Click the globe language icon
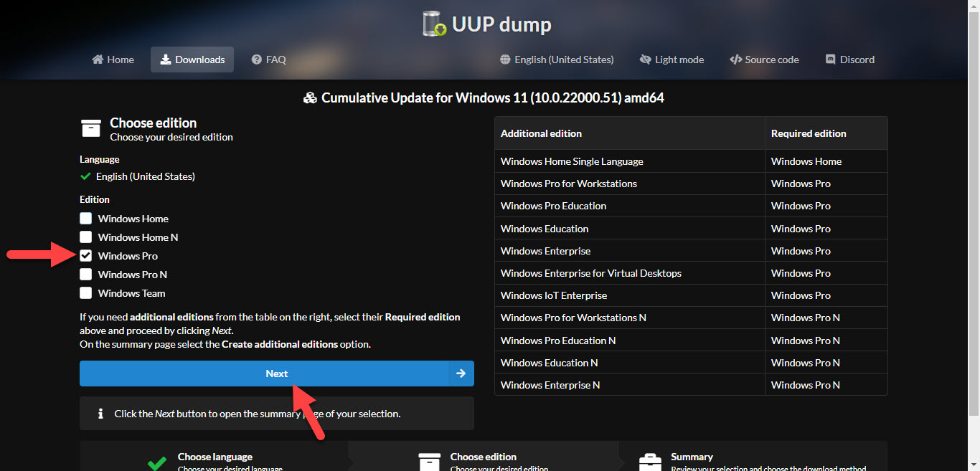The image size is (980, 471). [505, 60]
